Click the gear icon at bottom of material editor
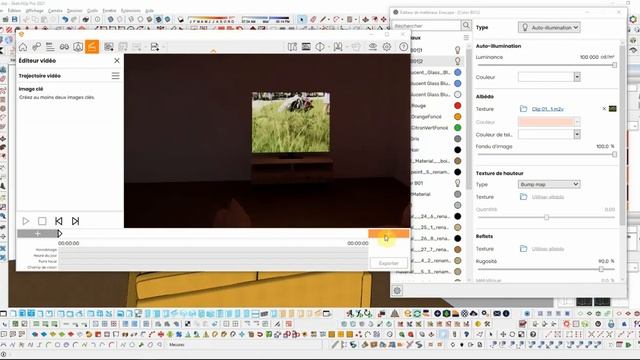Screen dimensions: 640x360 [x=397, y=290]
